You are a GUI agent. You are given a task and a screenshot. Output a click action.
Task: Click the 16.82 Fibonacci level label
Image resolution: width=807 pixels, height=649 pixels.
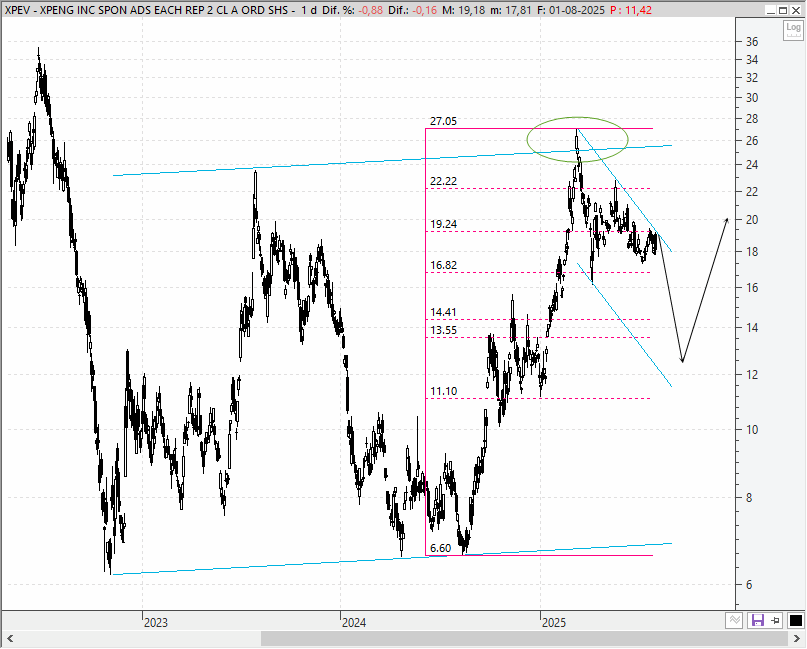pyautogui.click(x=443, y=265)
